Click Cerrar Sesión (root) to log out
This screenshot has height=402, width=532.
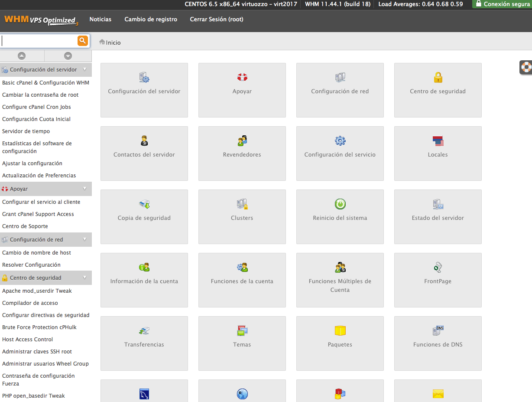pos(217,20)
